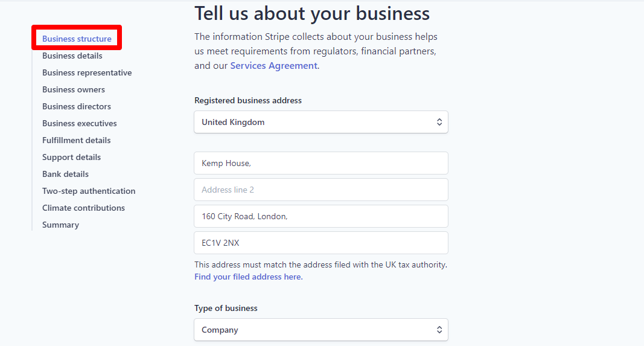Click the EC1V 2NX postcode field
Viewport: 644px width, 346px height.
coord(320,243)
